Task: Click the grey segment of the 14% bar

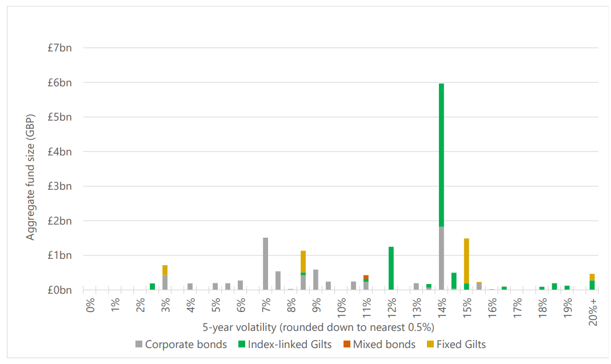Action: coord(441,258)
